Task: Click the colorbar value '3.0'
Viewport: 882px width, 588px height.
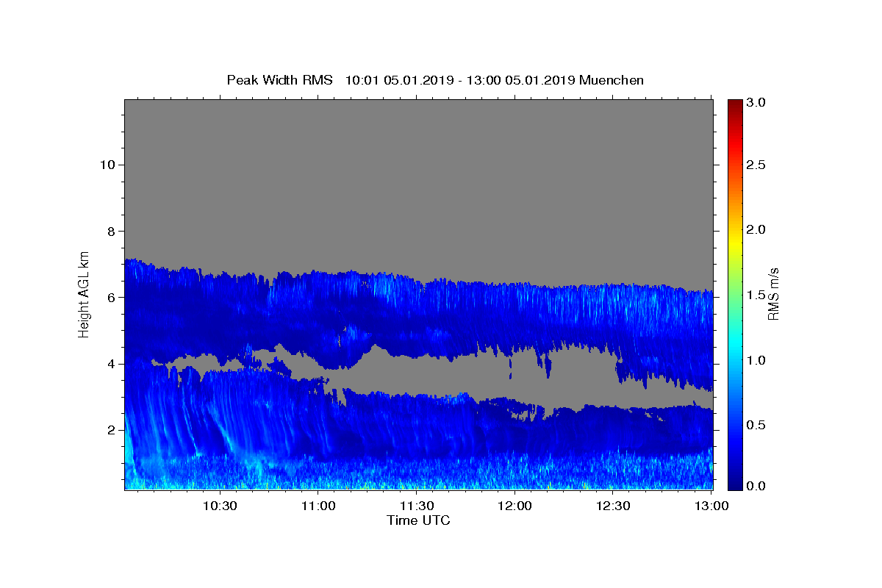Action: (x=756, y=103)
